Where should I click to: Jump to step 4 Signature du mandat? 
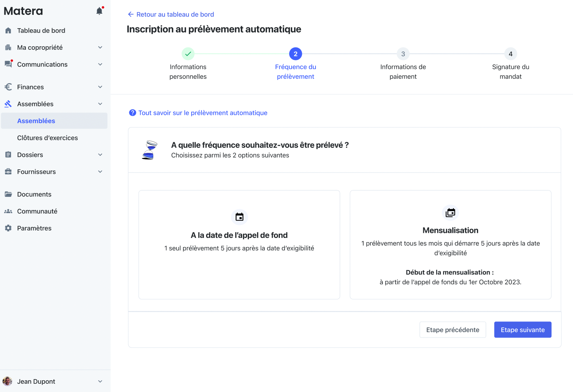510,54
